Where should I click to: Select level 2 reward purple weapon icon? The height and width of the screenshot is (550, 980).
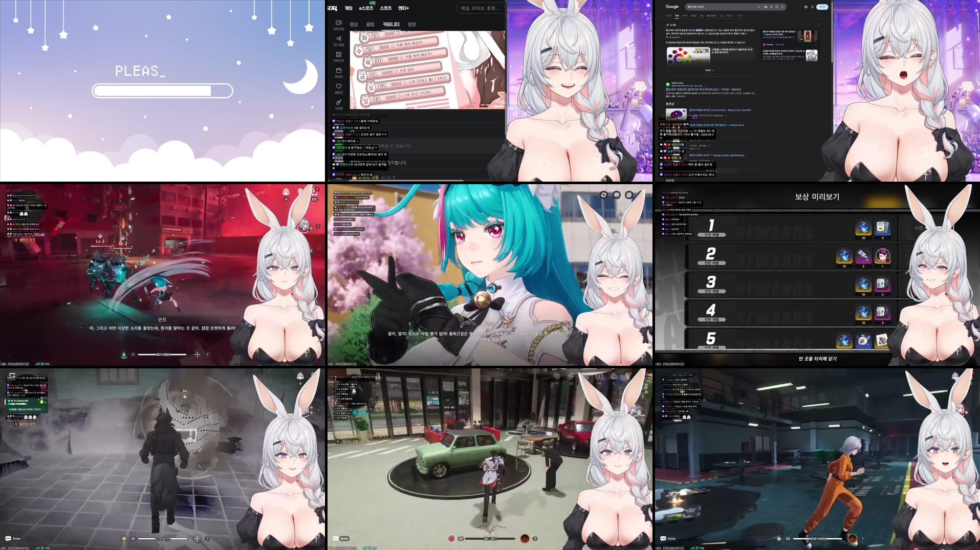[x=863, y=256]
